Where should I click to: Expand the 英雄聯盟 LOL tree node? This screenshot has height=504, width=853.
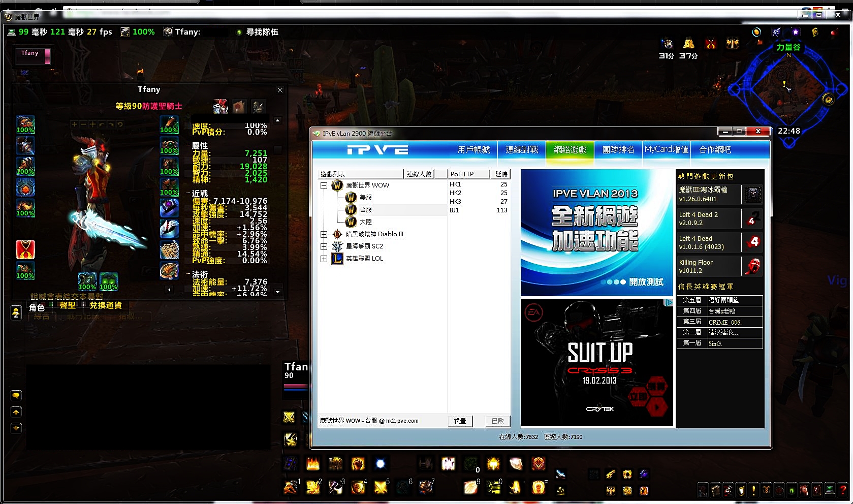pyautogui.click(x=324, y=259)
